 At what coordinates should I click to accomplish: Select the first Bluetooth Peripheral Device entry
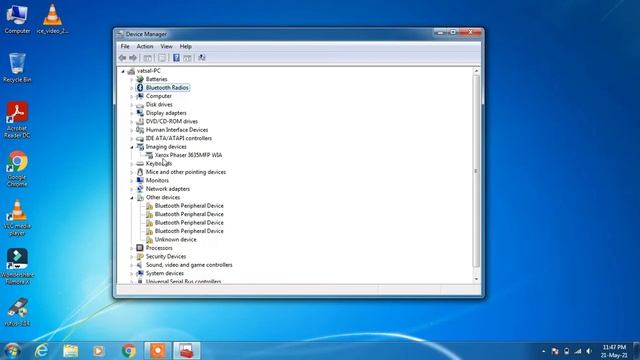pyautogui.click(x=189, y=206)
